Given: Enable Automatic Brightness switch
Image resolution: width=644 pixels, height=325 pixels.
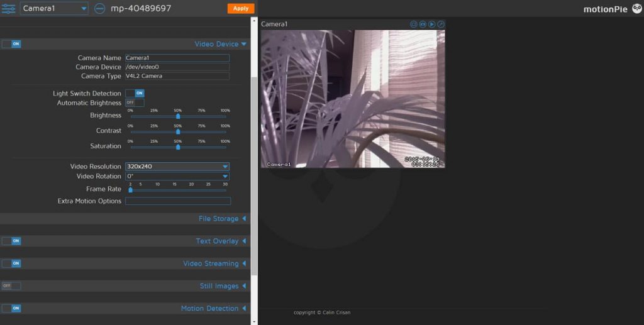Looking at the screenshot, I should 135,102.
